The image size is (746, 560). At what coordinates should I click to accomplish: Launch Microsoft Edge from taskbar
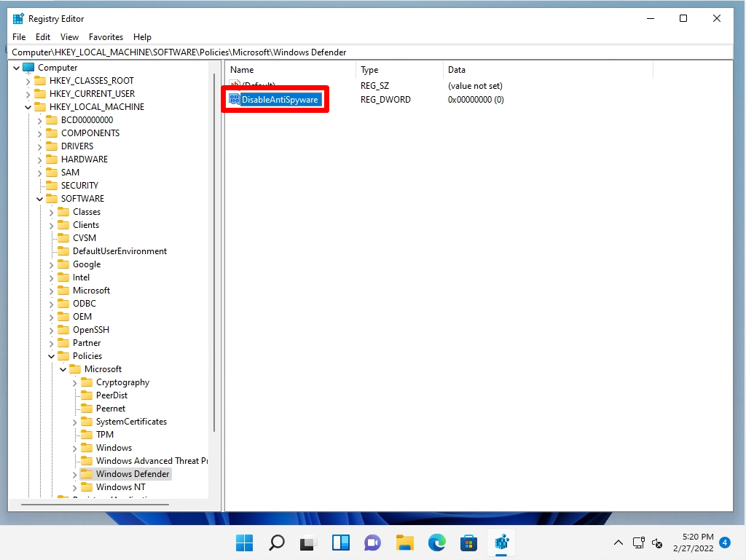tap(437, 543)
